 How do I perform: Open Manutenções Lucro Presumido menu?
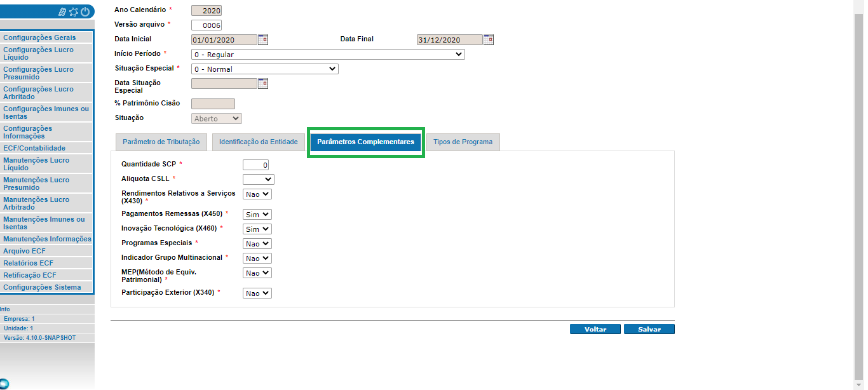(47, 184)
